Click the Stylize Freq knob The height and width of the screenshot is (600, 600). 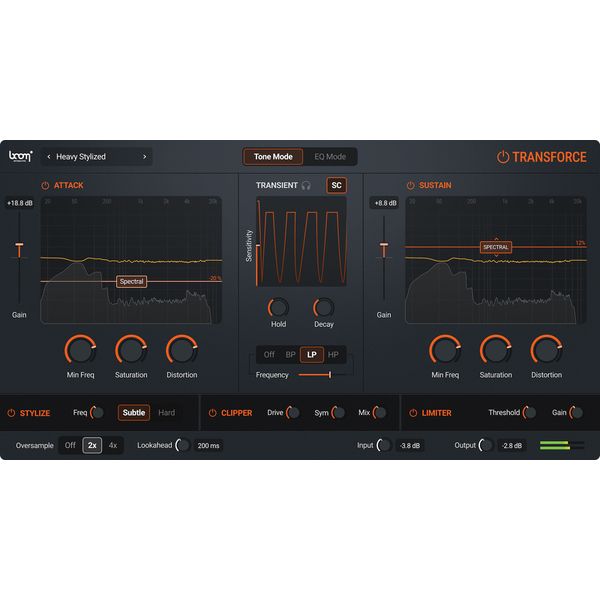click(x=97, y=412)
